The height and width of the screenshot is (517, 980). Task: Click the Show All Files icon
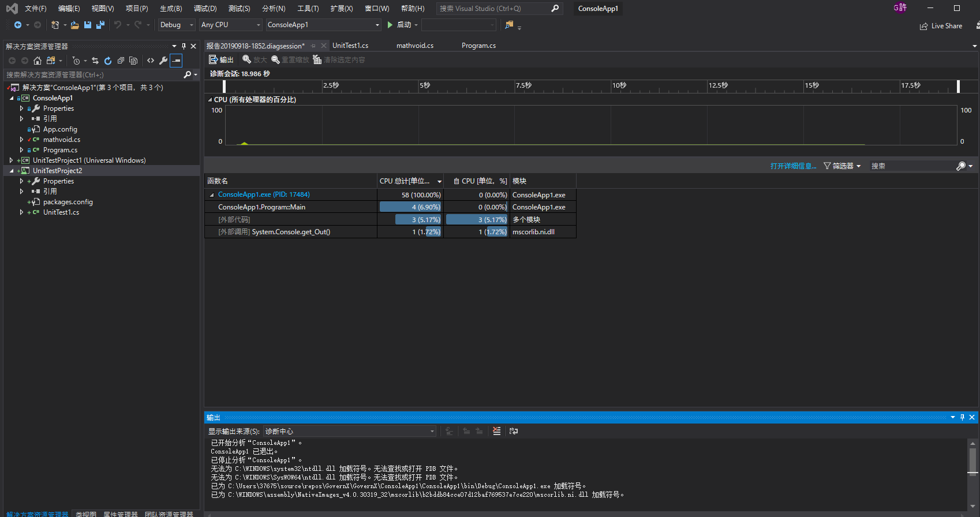(133, 61)
